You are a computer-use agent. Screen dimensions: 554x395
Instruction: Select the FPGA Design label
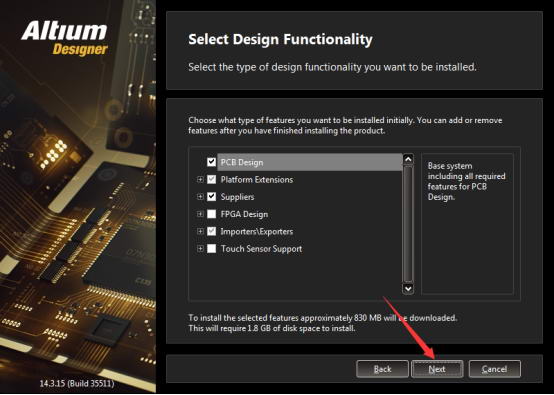tap(244, 214)
